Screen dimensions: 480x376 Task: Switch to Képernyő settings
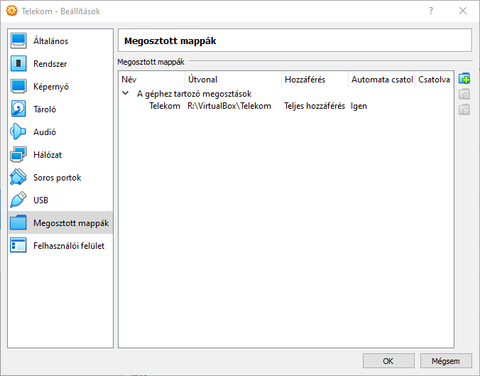click(x=60, y=86)
